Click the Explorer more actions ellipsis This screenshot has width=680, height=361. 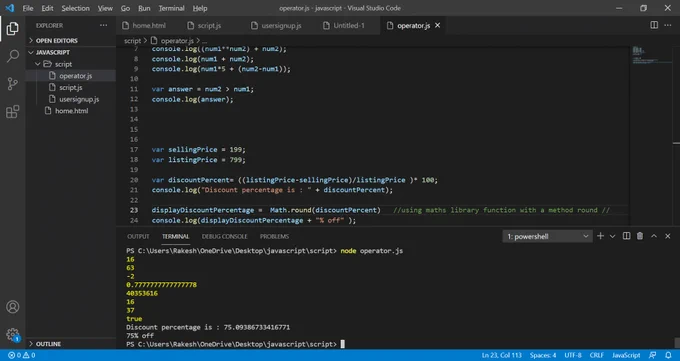pyautogui.click(x=103, y=25)
